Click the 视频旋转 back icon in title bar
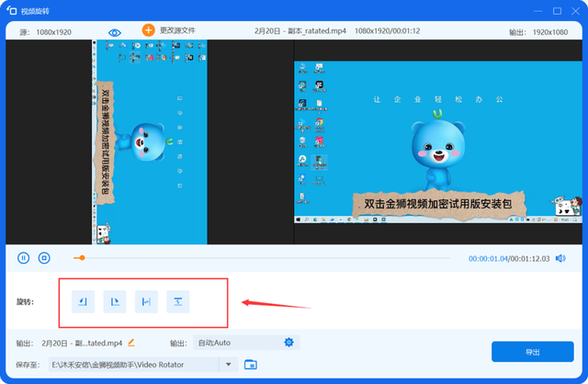The height and width of the screenshot is (384, 588). [12, 11]
